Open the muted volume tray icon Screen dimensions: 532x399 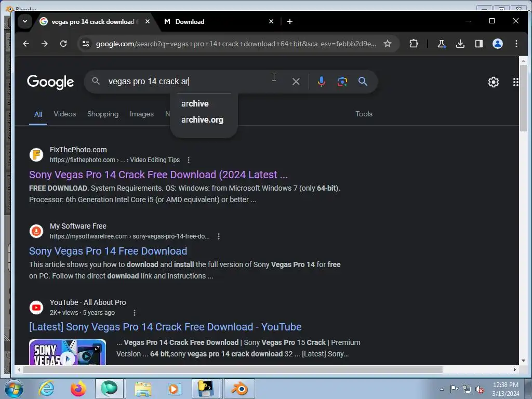pos(480,390)
